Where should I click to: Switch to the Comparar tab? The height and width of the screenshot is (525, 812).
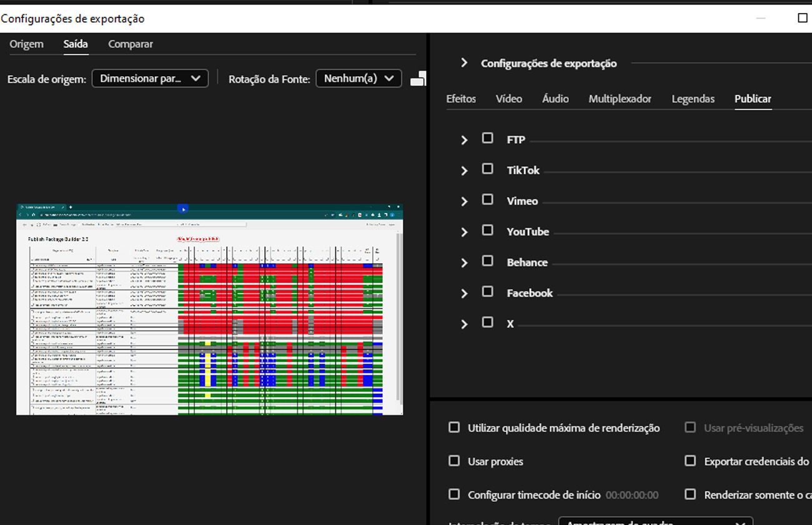click(130, 44)
